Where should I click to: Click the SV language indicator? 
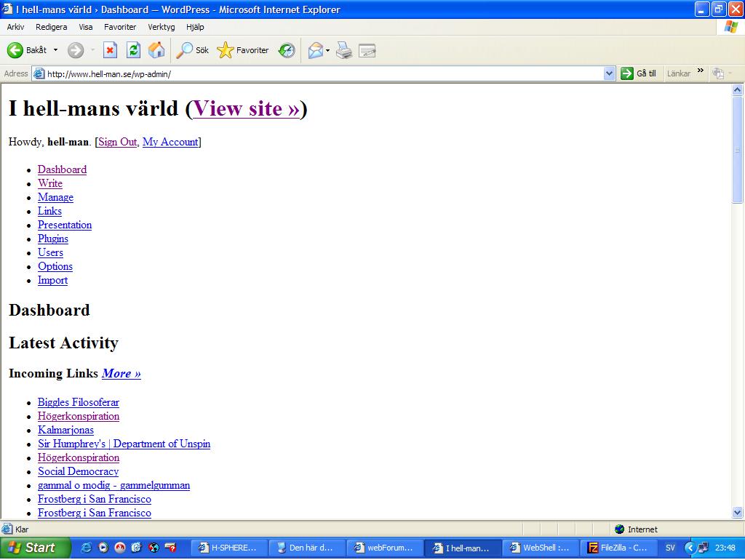[x=670, y=548]
